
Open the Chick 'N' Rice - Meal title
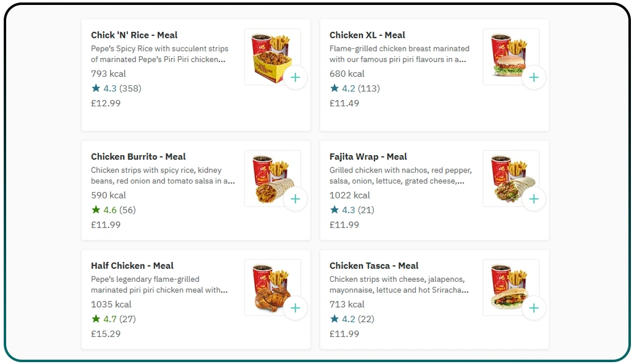click(134, 35)
